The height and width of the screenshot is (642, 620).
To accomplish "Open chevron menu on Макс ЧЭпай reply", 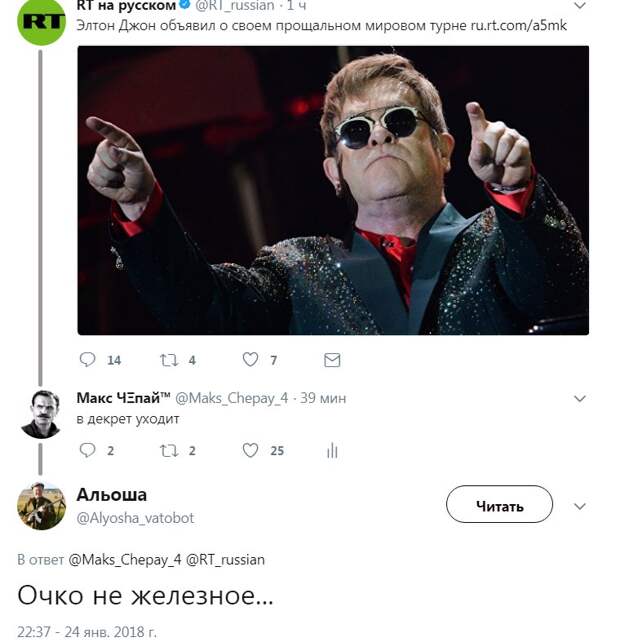I will click(x=579, y=398).
